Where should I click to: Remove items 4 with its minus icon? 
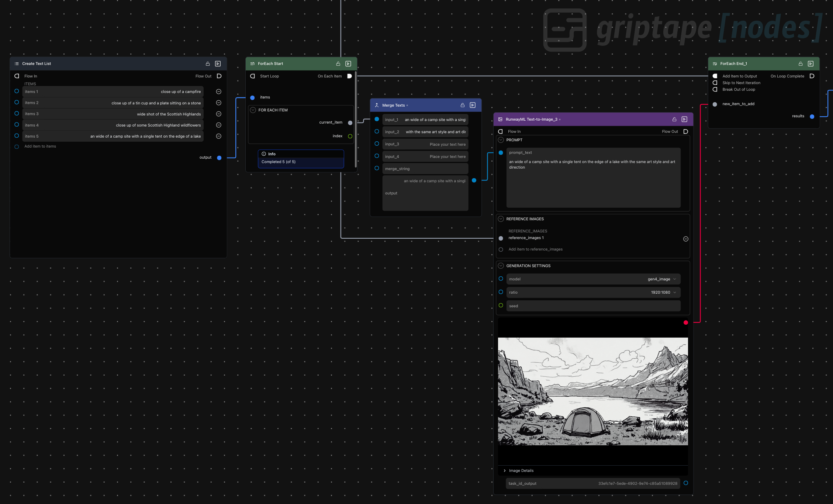pos(218,125)
